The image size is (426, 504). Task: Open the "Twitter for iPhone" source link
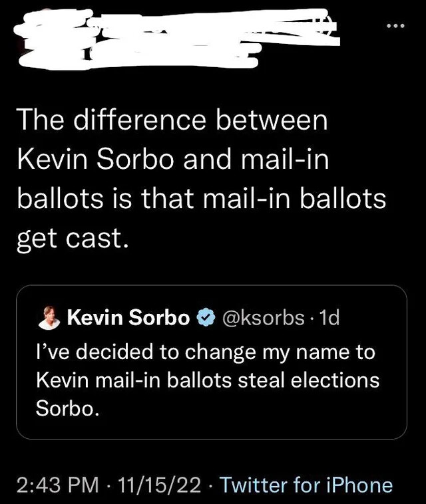click(306, 485)
